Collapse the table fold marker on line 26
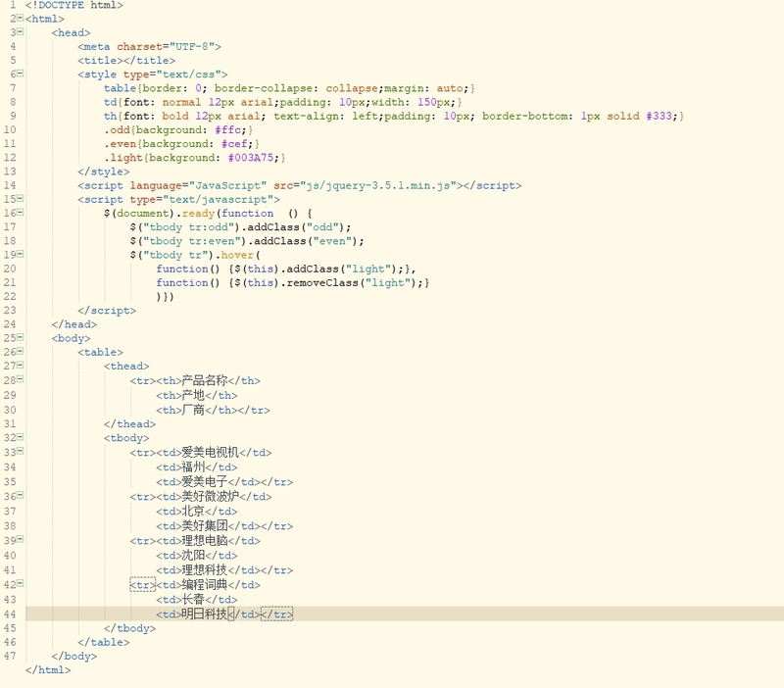 (20, 351)
